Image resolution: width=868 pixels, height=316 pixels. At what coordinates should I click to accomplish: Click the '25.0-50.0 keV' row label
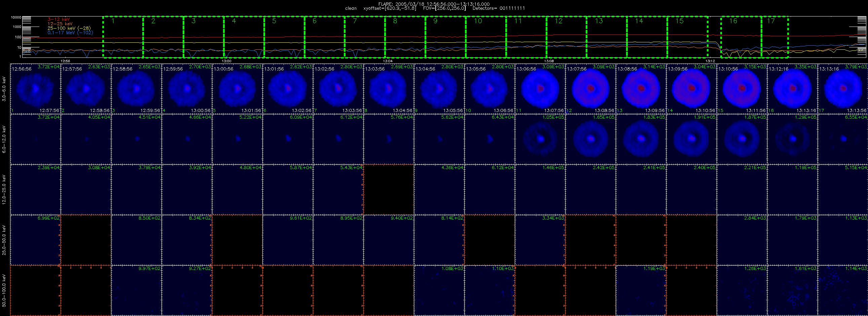(x=4, y=240)
